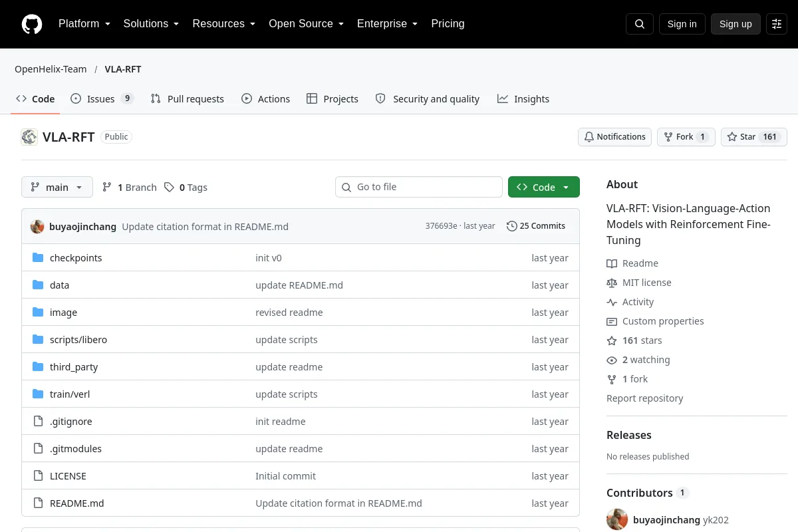Click the star icon beside 161 stars
This screenshot has height=532, width=798.
point(612,340)
